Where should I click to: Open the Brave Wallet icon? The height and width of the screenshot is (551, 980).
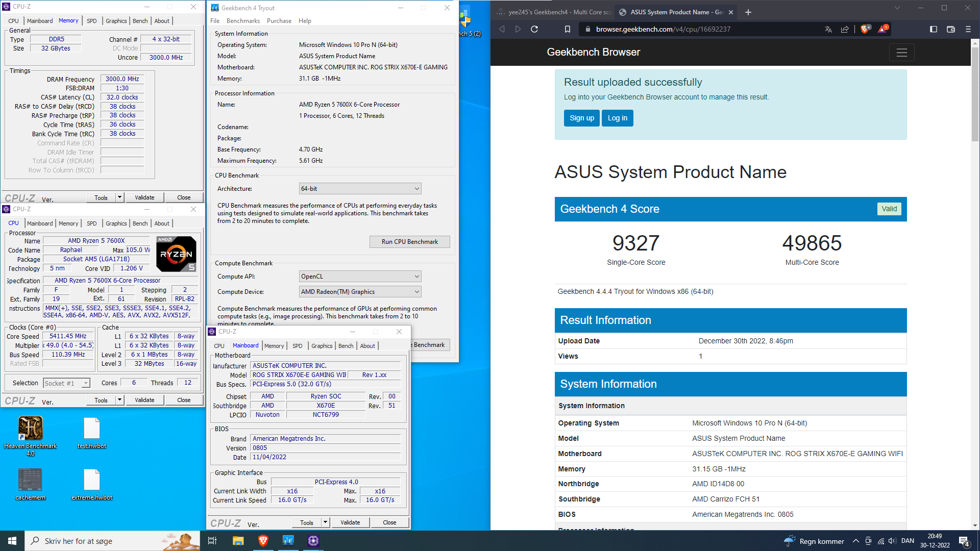(x=951, y=29)
